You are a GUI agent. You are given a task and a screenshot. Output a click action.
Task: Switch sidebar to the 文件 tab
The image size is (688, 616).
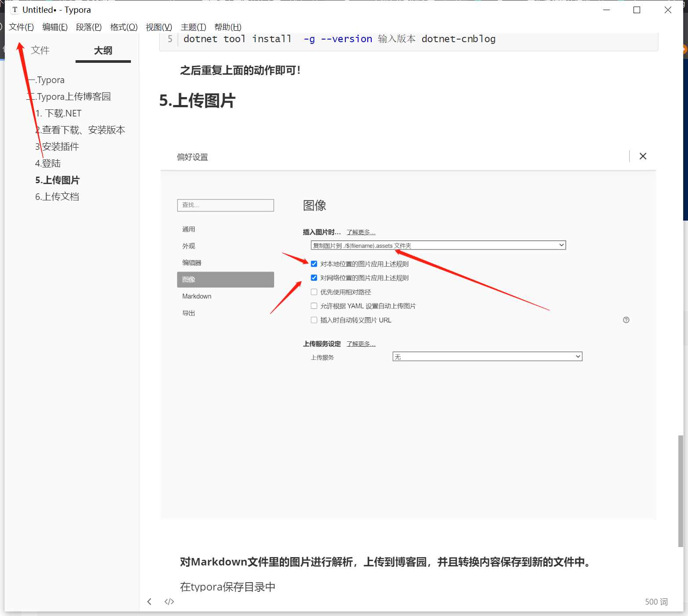tap(40, 51)
